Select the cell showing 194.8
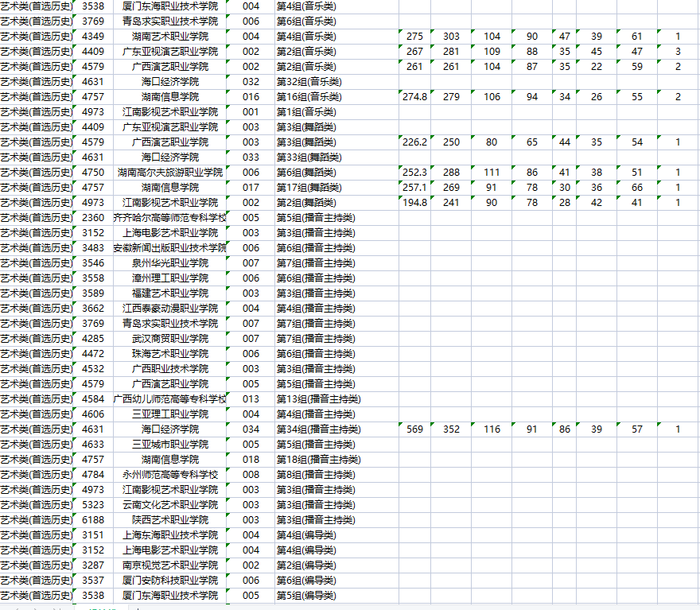The image size is (700, 610). [414, 203]
